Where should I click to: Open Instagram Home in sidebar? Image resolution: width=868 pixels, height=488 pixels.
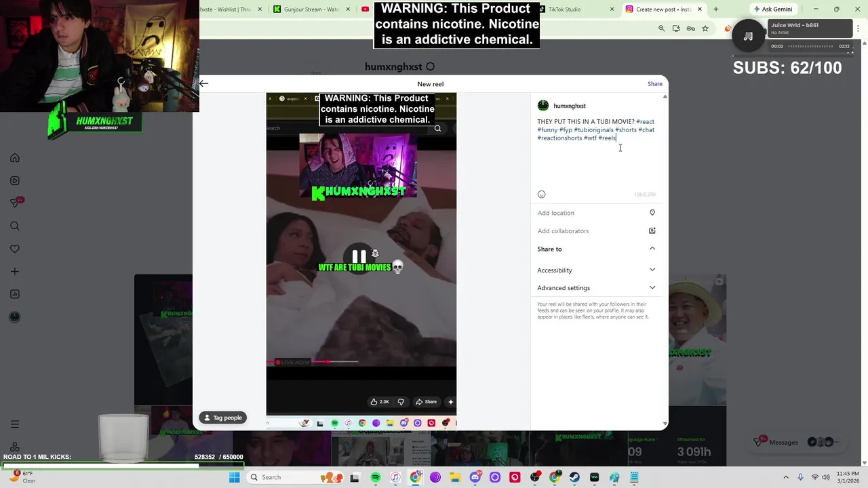pyautogui.click(x=15, y=158)
